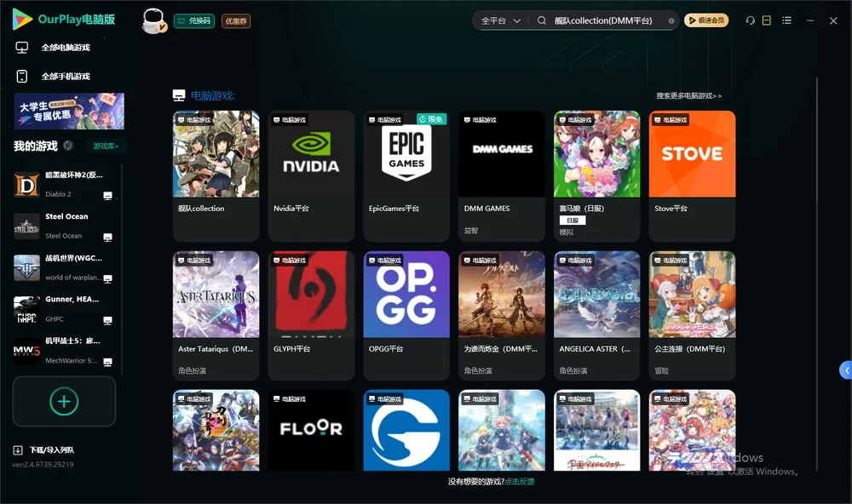Click the 兑换码 redeem code button
The width and height of the screenshot is (852, 504).
(194, 21)
